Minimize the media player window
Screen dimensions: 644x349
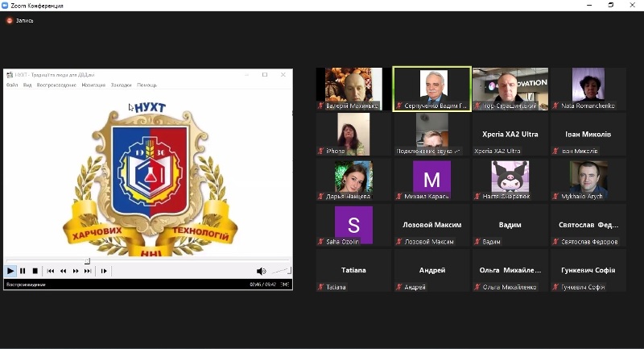247,74
